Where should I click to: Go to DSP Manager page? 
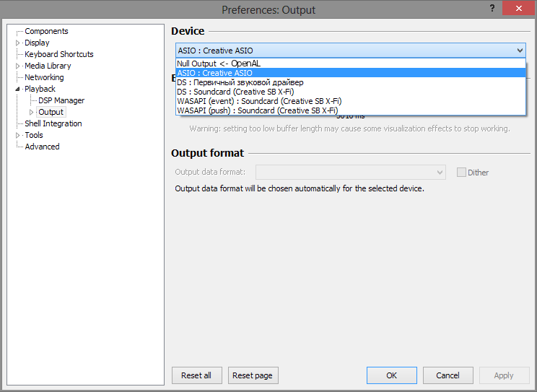pyautogui.click(x=61, y=100)
